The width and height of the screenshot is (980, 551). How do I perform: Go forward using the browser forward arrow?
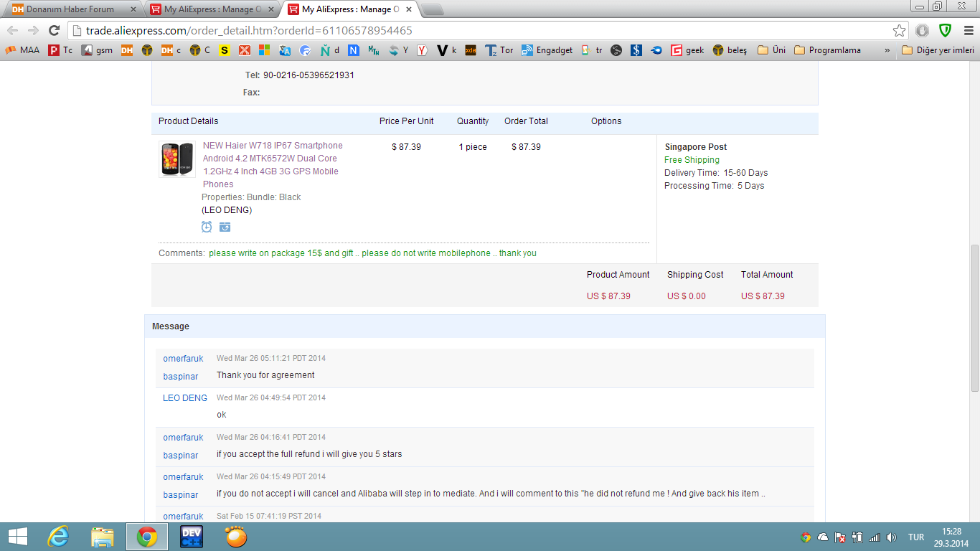(33, 31)
